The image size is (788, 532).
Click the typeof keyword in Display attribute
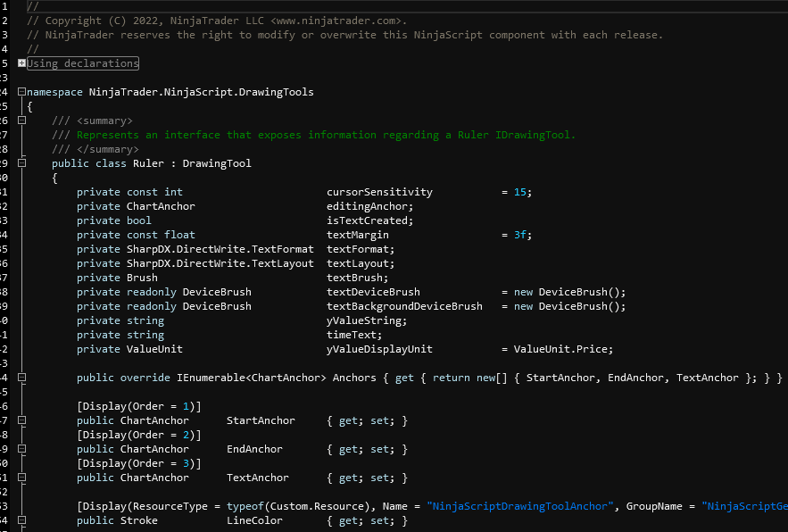click(245, 506)
